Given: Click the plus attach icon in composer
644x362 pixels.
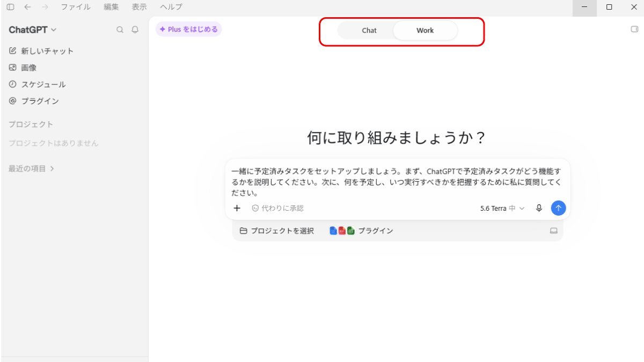Looking at the screenshot, I should pos(237,208).
